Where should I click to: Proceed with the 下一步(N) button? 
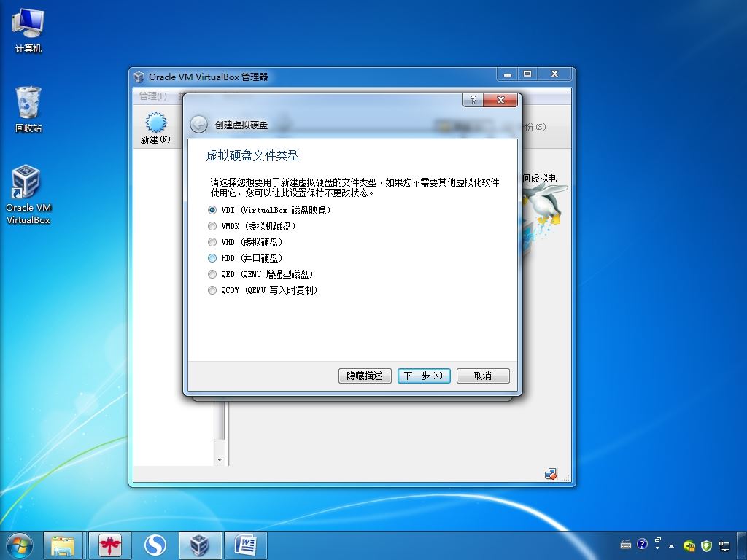click(x=424, y=376)
